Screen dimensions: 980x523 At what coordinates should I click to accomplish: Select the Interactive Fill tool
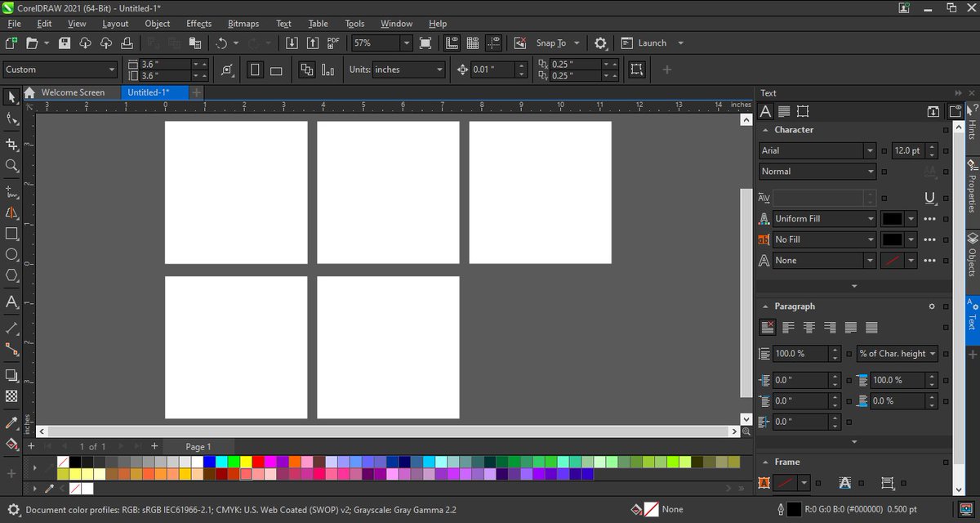coord(11,445)
